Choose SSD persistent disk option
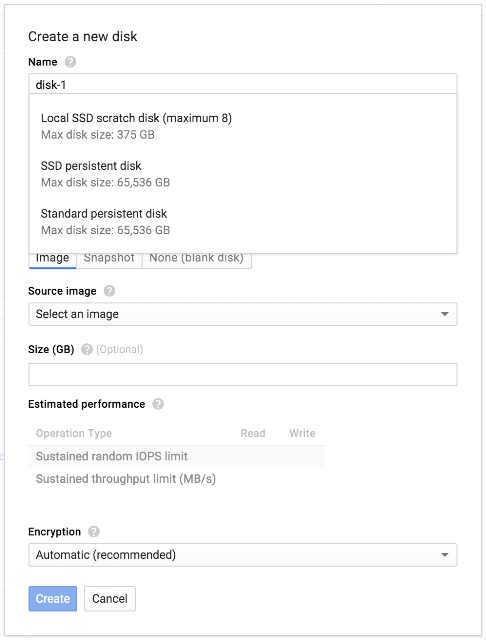The width and height of the screenshot is (486, 640). [x=243, y=174]
